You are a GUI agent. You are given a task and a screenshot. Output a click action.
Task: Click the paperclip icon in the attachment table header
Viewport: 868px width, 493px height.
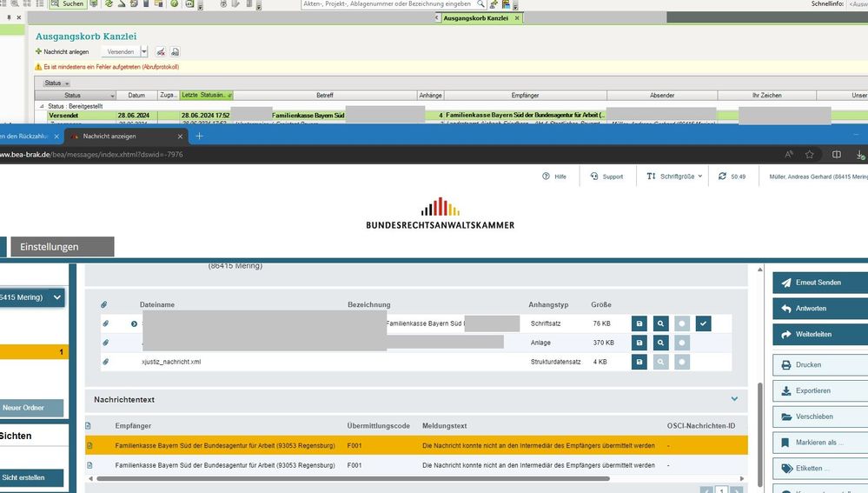[x=103, y=304]
